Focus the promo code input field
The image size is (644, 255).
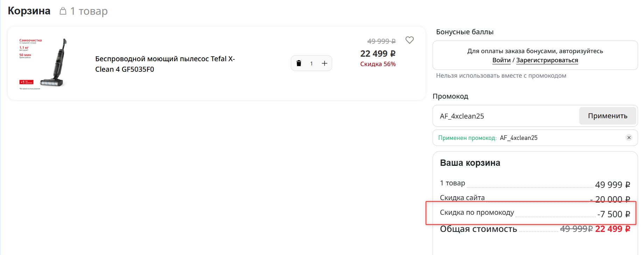506,116
